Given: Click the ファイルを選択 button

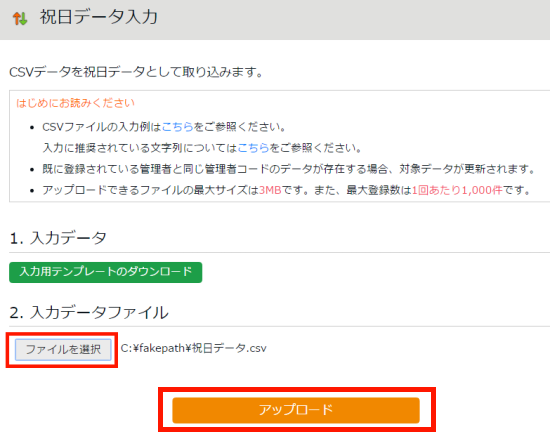Looking at the screenshot, I should pos(63,349).
